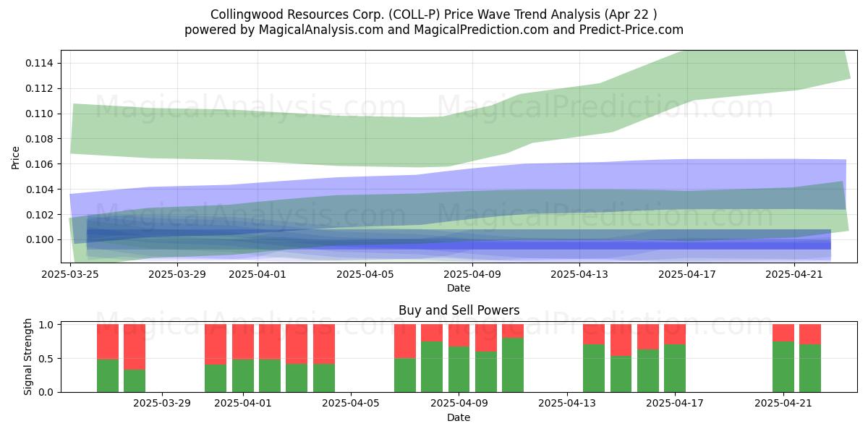Viewport: 868px width, 434px height.
Task: Click the 0.114 tick on the Price axis
Action: click(x=40, y=63)
